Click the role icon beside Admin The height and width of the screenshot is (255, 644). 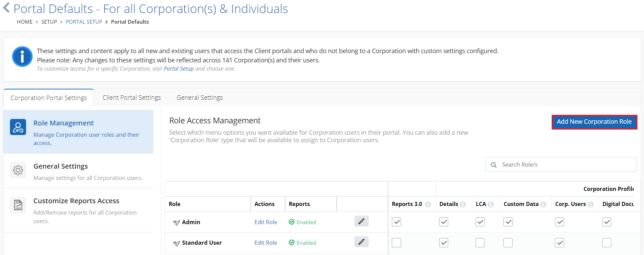point(176,223)
